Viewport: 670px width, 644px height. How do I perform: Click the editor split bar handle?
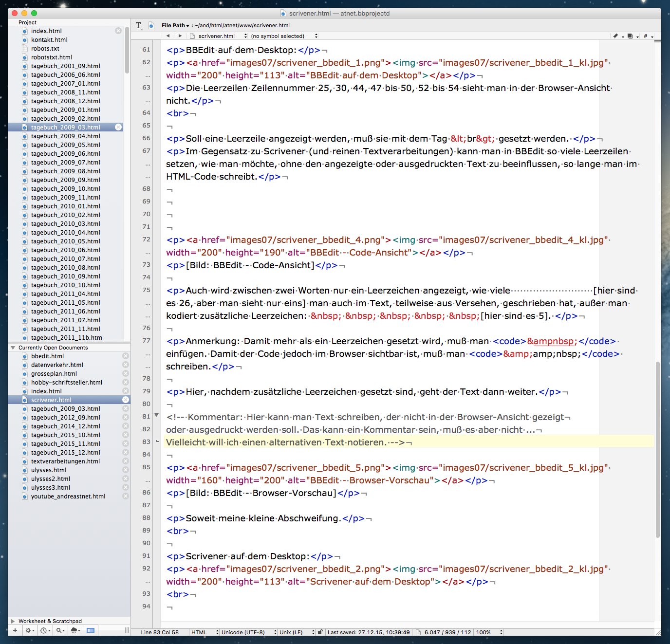657,41
